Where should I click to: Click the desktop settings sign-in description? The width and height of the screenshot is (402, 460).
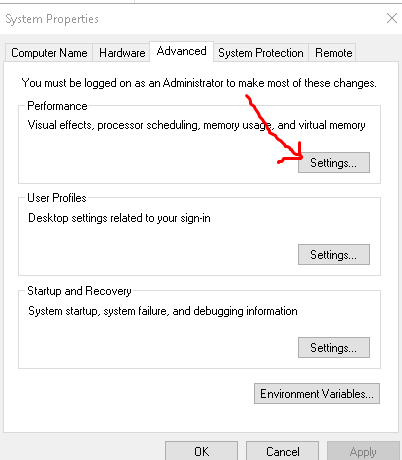pos(119,218)
